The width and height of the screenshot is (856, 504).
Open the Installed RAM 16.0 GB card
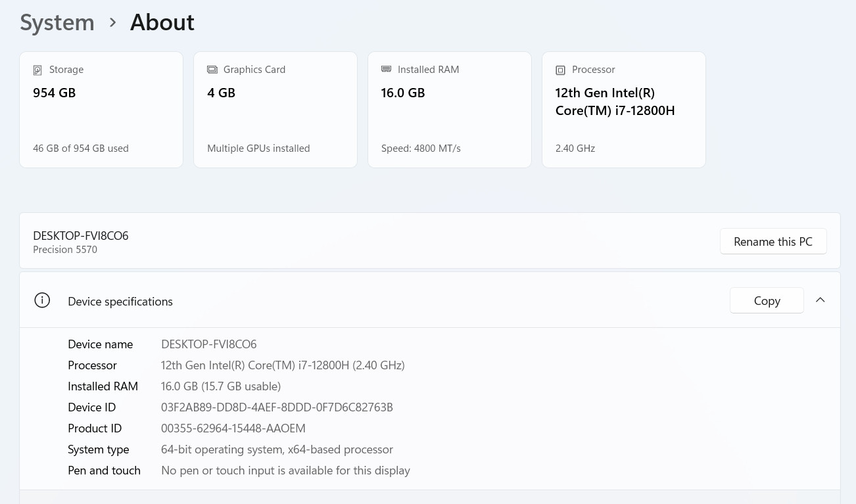tap(450, 110)
